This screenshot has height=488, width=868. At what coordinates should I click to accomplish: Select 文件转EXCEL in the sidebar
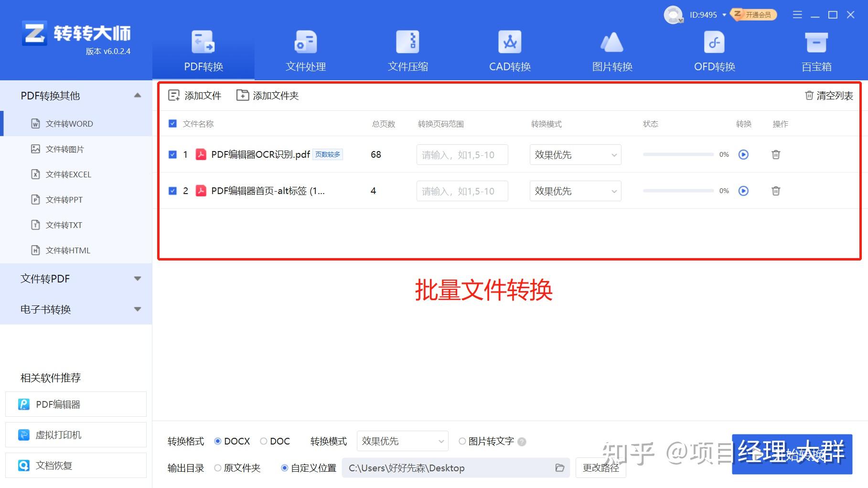[68, 174]
